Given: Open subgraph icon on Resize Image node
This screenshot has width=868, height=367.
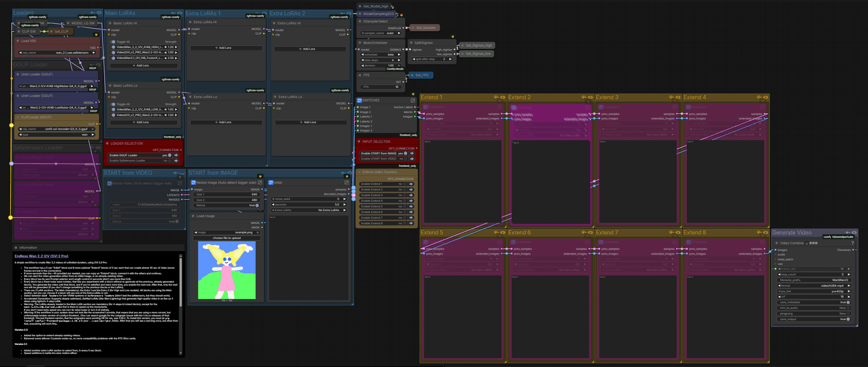Looking at the screenshot, I should (260, 183).
